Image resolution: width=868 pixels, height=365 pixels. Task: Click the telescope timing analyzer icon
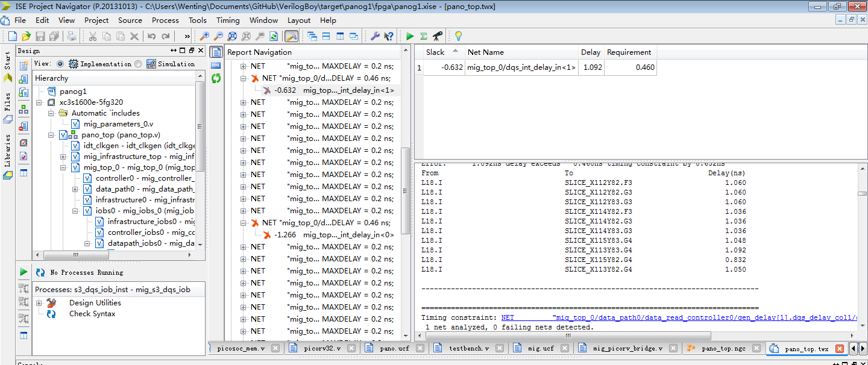pos(438,36)
